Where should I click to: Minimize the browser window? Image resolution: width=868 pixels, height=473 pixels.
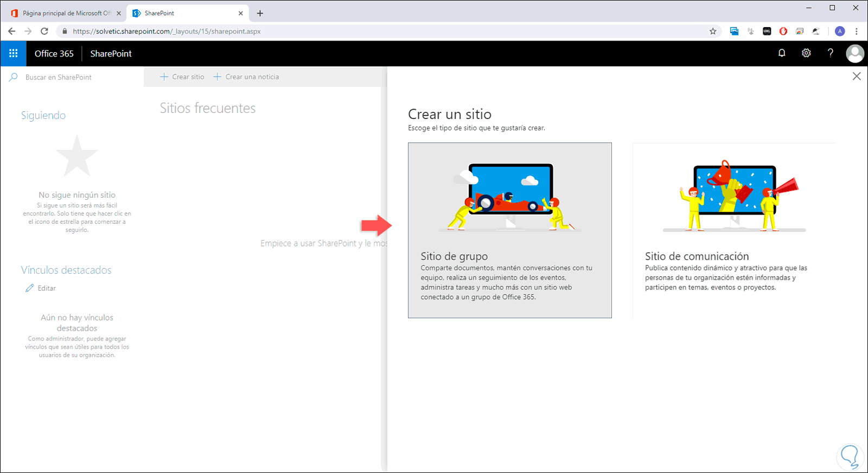pyautogui.click(x=809, y=8)
